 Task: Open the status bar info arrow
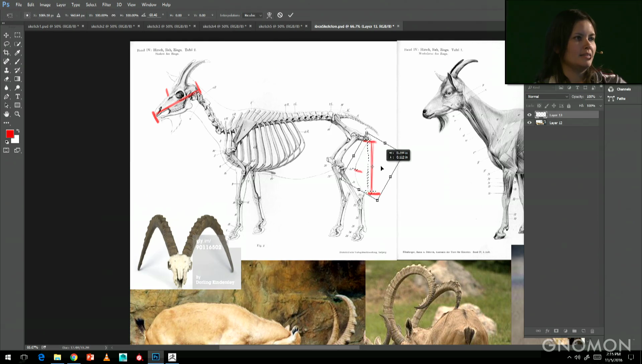click(106, 348)
